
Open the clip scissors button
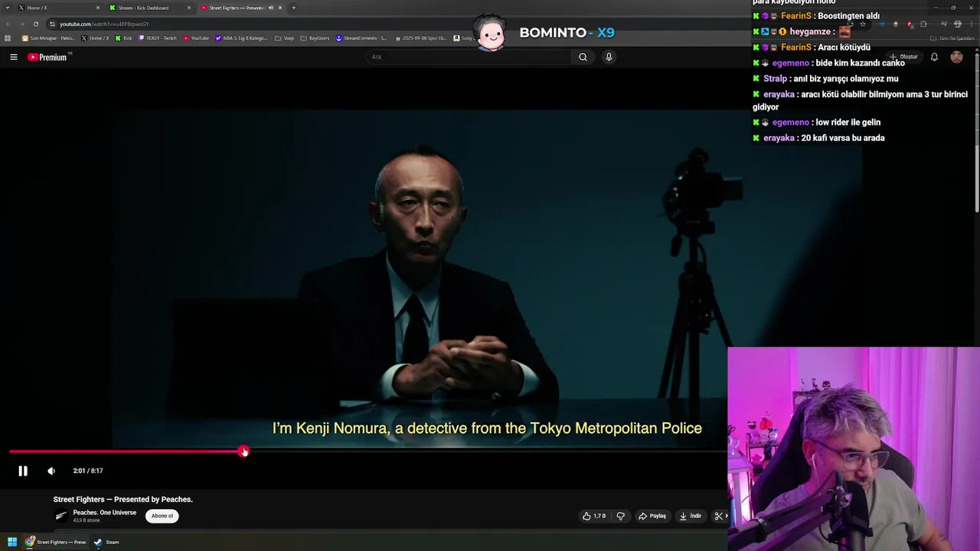tap(718, 516)
